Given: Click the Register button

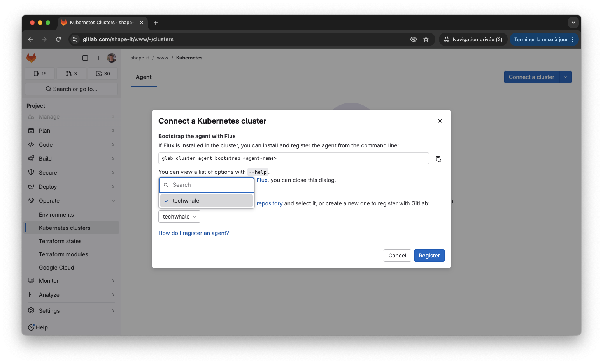Looking at the screenshot, I should pyautogui.click(x=429, y=255).
